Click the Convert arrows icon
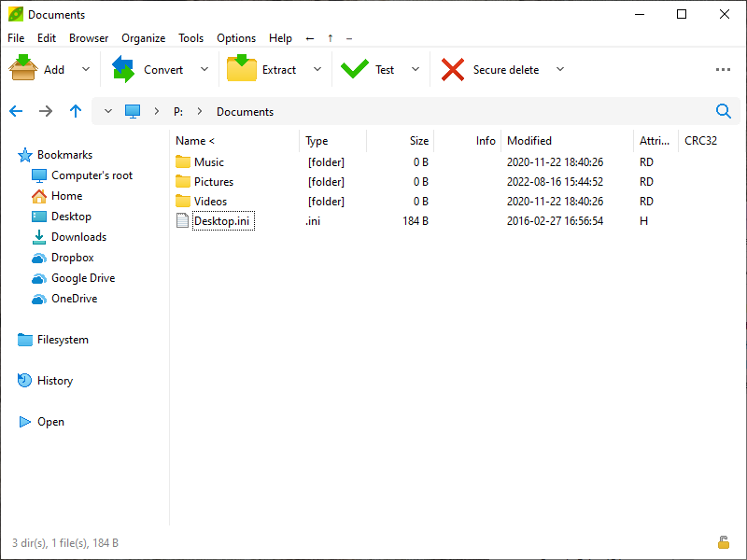Viewport: 747px width, 560px height. coord(123,69)
